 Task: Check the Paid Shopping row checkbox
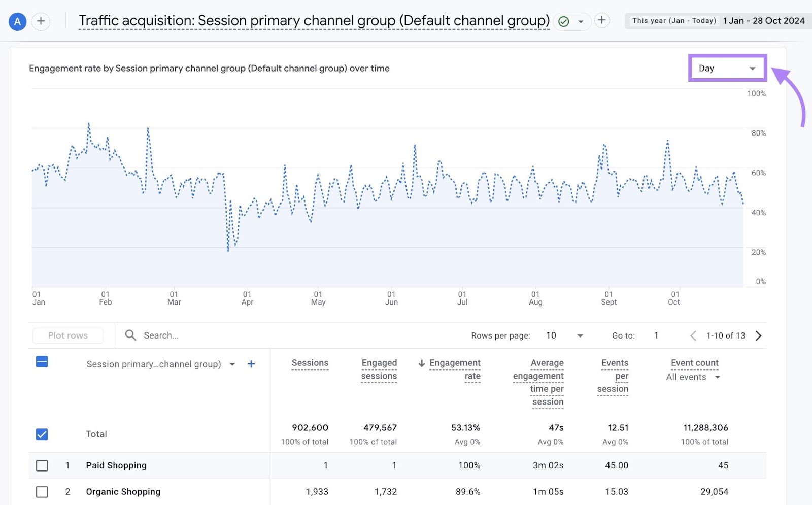tap(42, 465)
